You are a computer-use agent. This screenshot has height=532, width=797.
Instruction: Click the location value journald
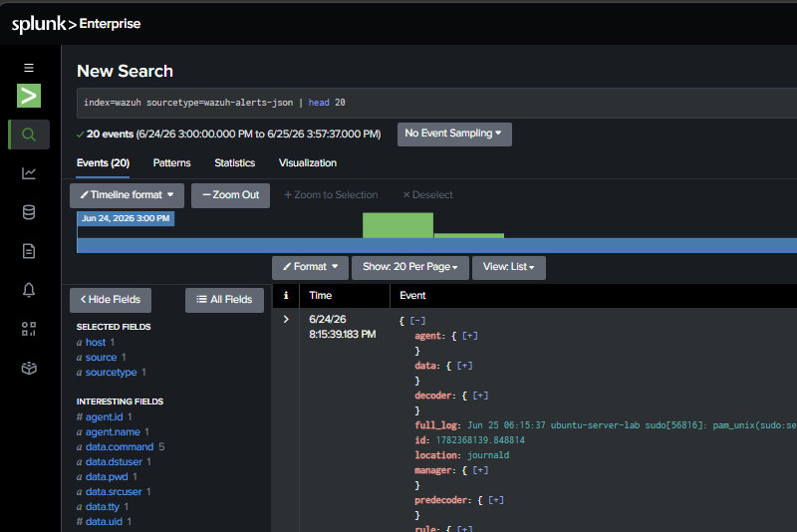tap(488, 455)
